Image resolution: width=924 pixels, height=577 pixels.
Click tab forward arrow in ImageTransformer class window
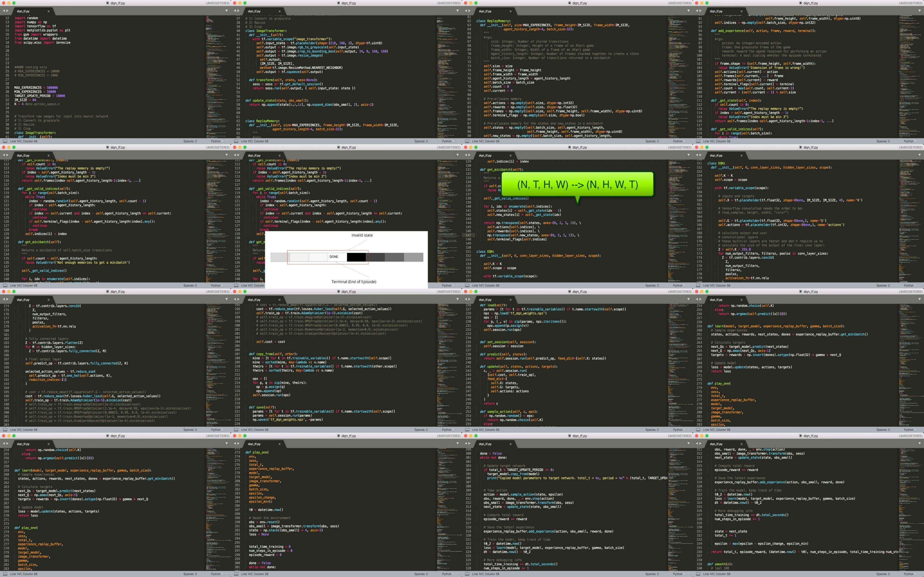239,11
